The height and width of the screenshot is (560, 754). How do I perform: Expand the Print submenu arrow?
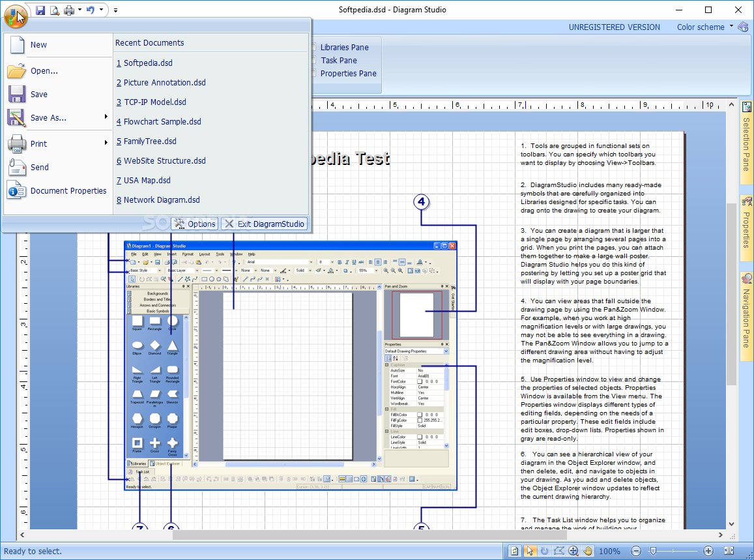pyautogui.click(x=106, y=142)
